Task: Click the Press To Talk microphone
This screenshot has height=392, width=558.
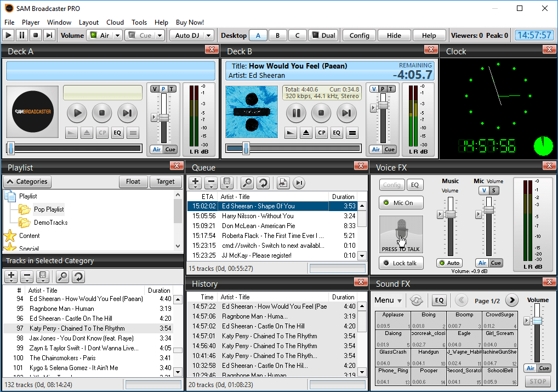Action: click(401, 234)
